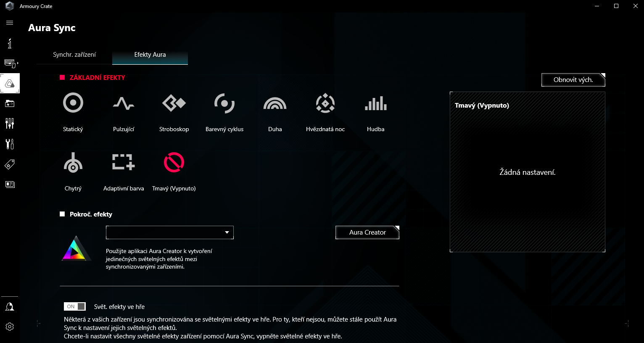Pick the Chytrý smart effect
Screen dimensions: 644x343
click(x=73, y=163)
